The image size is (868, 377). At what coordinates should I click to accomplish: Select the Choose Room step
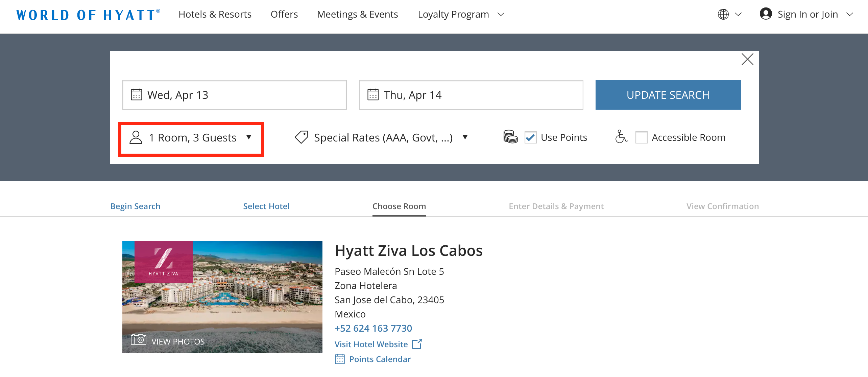[399, 206]
